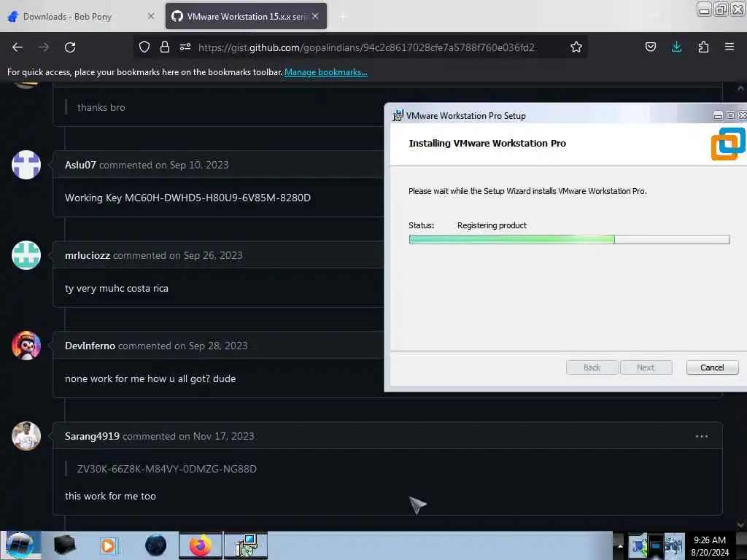The height and width of the screenshot is (560, 747).
Task: Open the dark globe taskbar icon
Action: [x=155, y=545]
